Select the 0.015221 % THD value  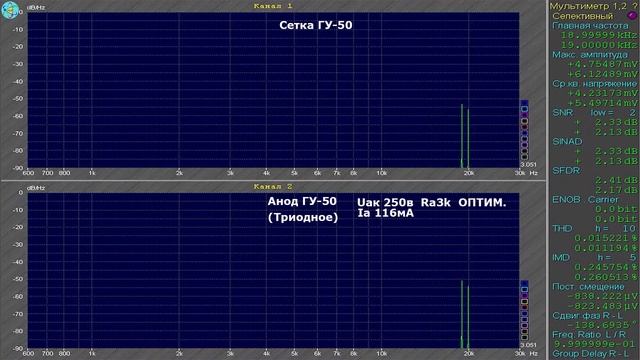pos(606,238)
